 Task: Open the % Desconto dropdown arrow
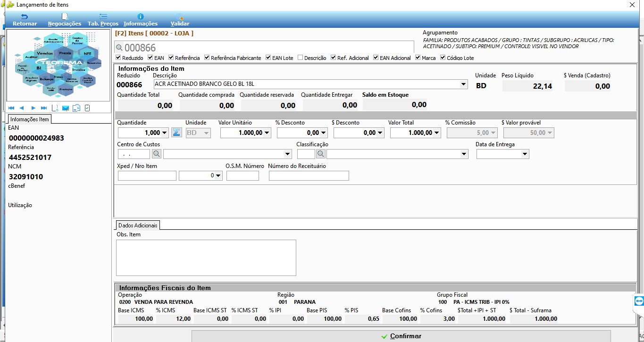[324, 133]
